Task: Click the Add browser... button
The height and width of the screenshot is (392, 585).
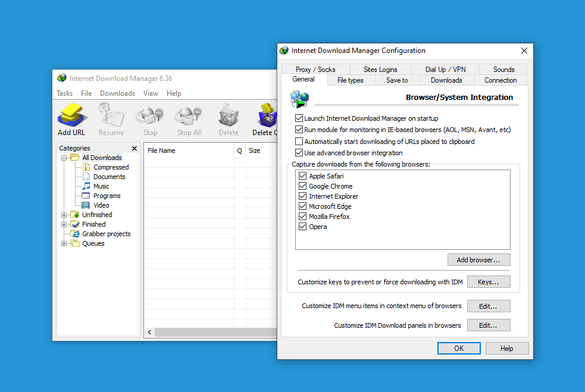Action: coord(478,259)
